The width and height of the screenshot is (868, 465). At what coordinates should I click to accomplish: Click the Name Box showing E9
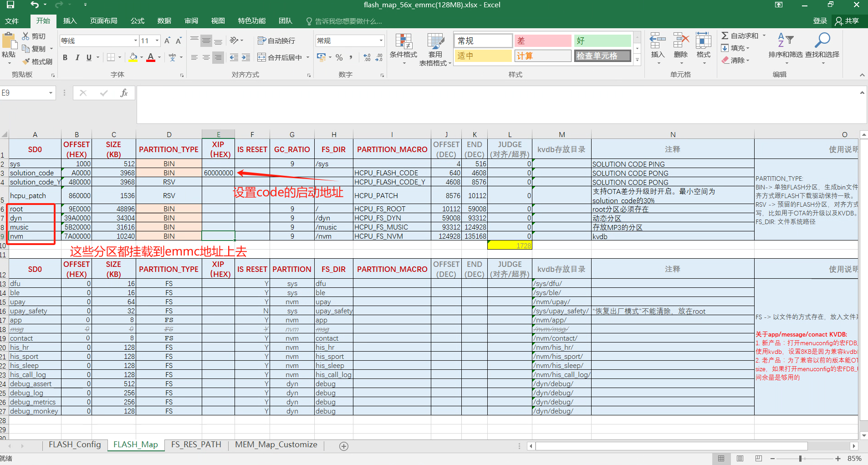click(23, 93)
